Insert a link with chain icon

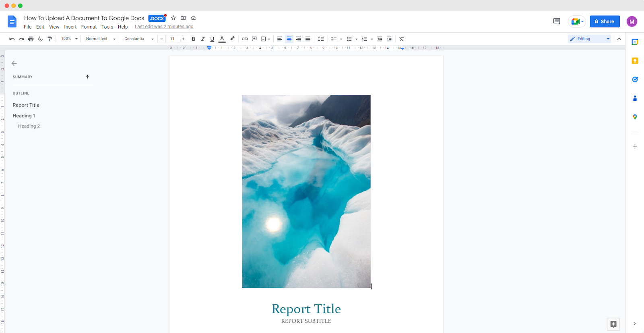click(245, 39)
